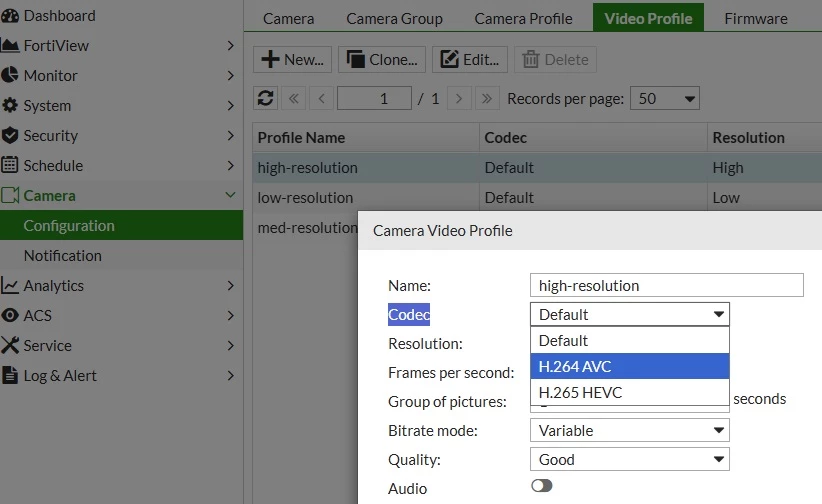Expand the Service menu chevron
The height and width of the screenshot is (504, 822).
pyautogui.click(x=230, y=345)
